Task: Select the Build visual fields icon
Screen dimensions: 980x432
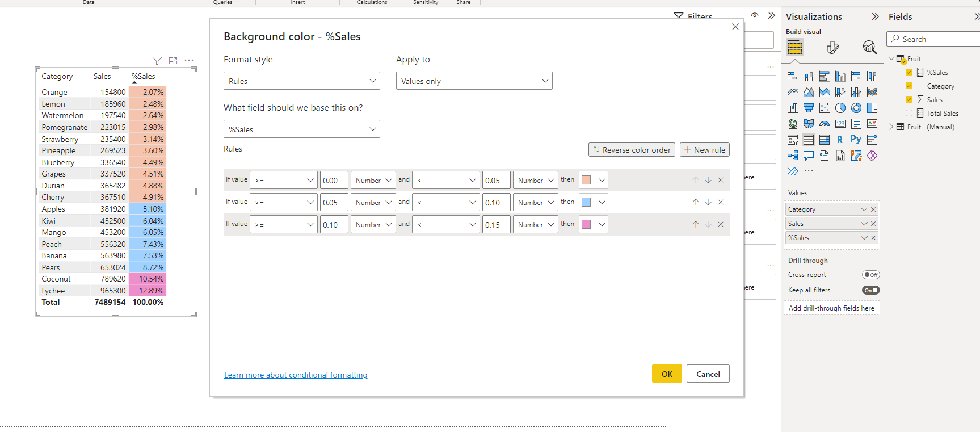Action: (x=795, y=47)
